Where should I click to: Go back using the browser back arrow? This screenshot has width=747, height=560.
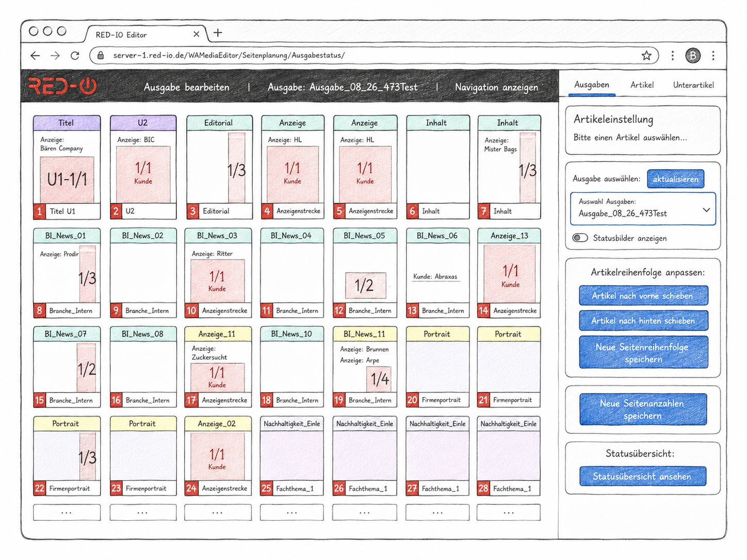click(35, 56)
